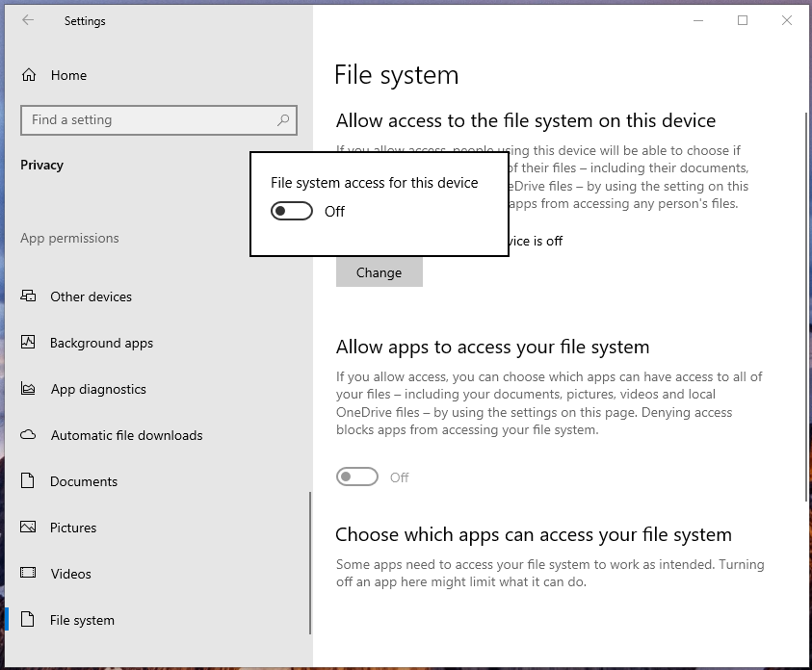Select the Videos icon in the sidebar
Viewport: 812px width, 670px height.
click(29, 574)
